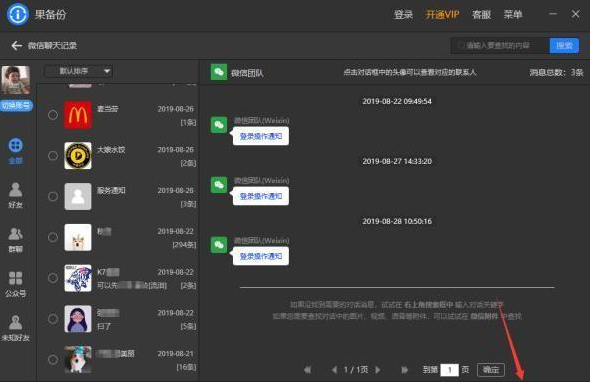Open the K7 contact avatar

78,278
